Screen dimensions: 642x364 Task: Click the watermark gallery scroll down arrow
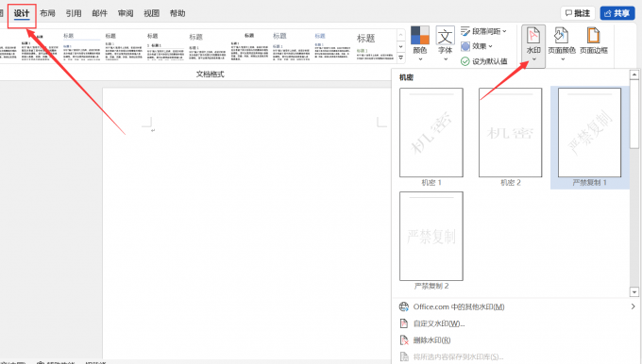click(634, 292)
